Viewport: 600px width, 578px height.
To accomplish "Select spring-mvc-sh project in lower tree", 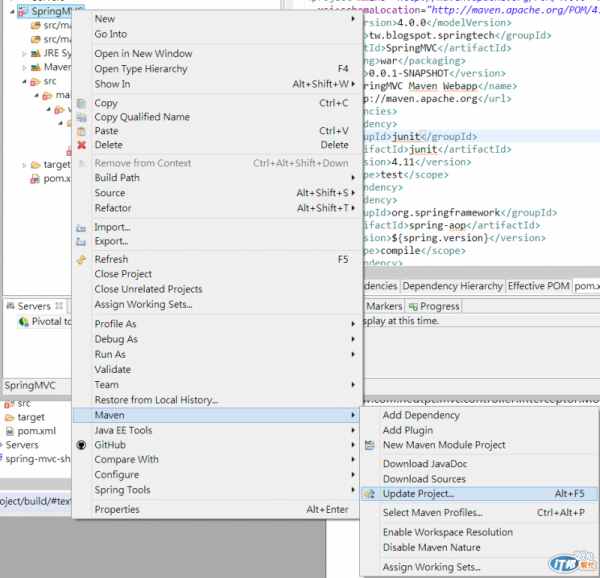I will click(36, 459).
